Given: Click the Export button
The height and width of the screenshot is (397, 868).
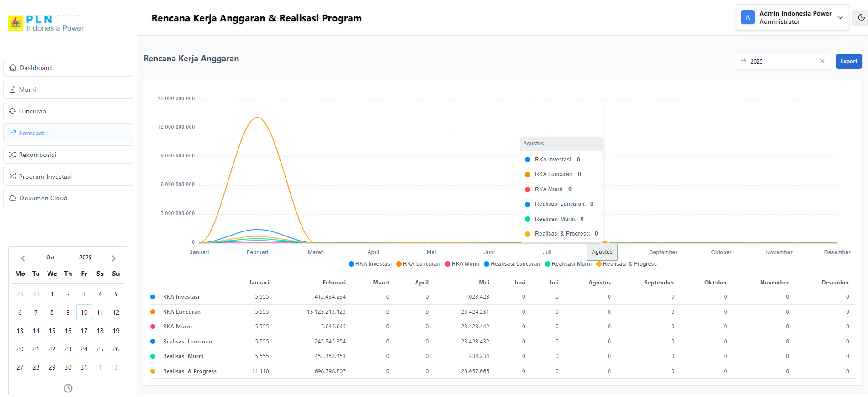Looking at the screenshot, I should coord(848,61).
